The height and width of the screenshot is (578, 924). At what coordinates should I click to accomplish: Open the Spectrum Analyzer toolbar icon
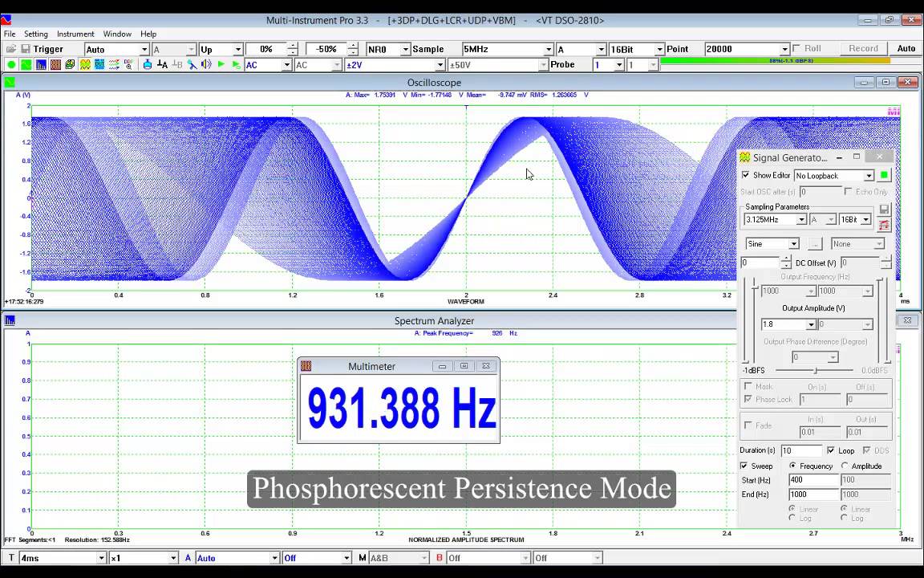tap(41, 64)
